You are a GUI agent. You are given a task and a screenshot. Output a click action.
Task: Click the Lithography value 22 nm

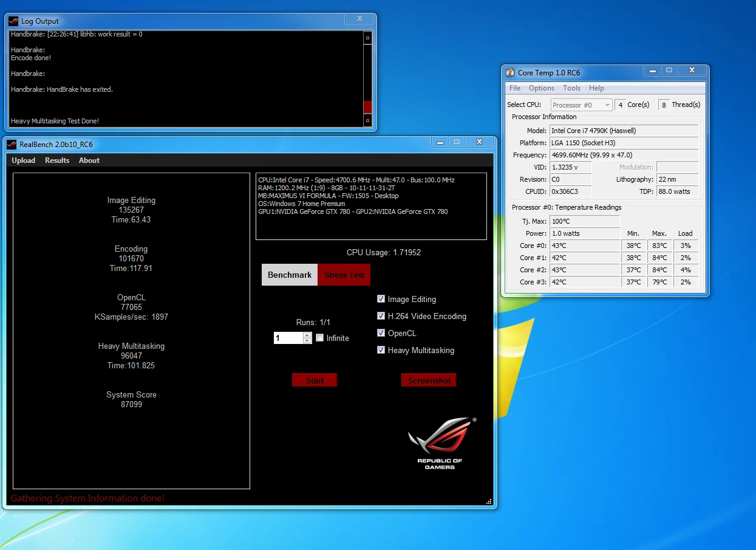click(677, 179)
